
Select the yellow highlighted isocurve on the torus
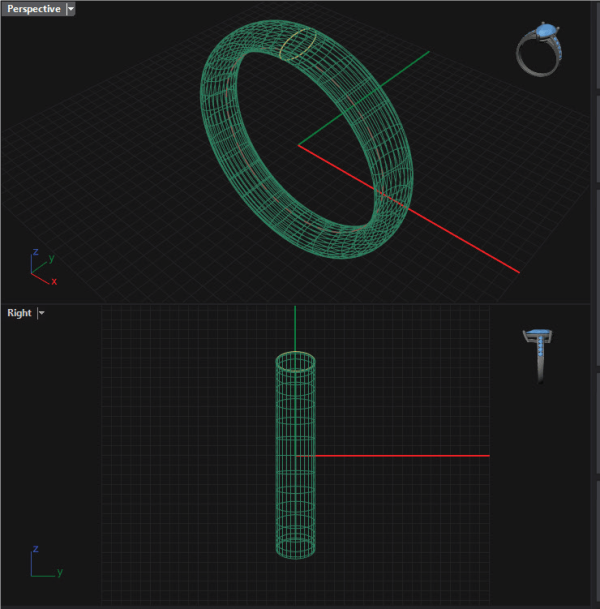point(297,44)
